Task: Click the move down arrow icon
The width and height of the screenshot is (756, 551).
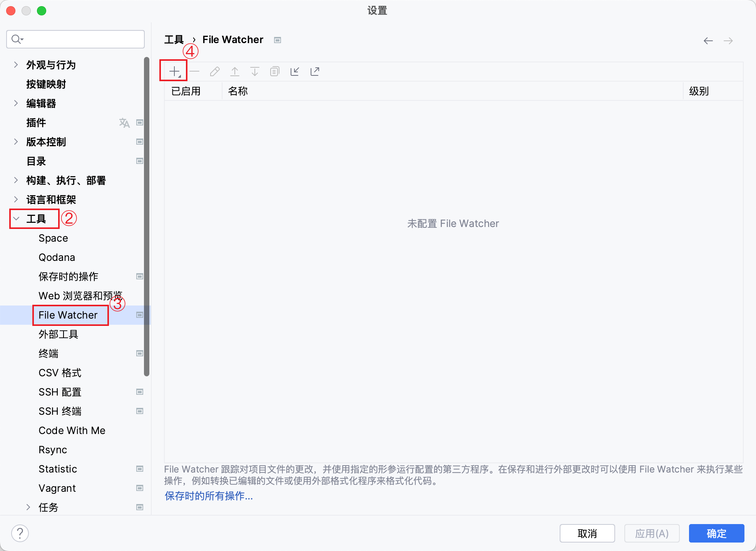Action: tap(254, 71)
